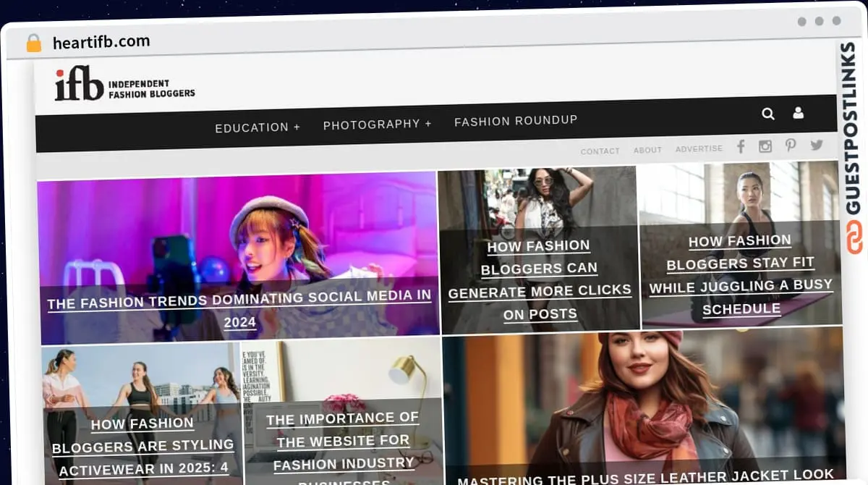Open the ABOUT page link
This screenshot has width=868, height=485.
(x=647, y=150)
